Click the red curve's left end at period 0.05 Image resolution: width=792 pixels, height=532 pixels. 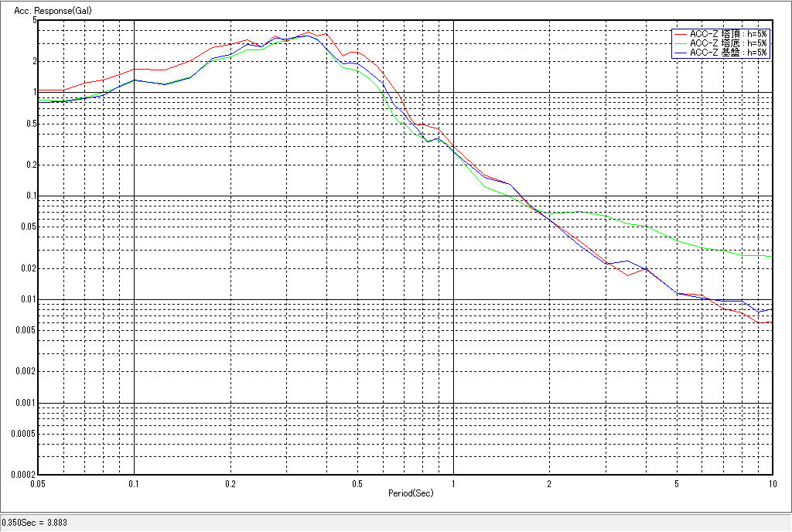pos(39,90)
